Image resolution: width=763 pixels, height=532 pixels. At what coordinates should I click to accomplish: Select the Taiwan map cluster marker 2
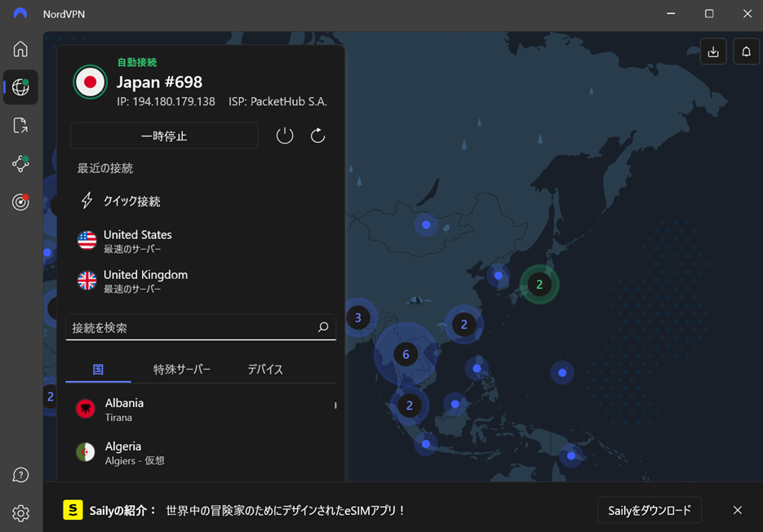[464, 324]
